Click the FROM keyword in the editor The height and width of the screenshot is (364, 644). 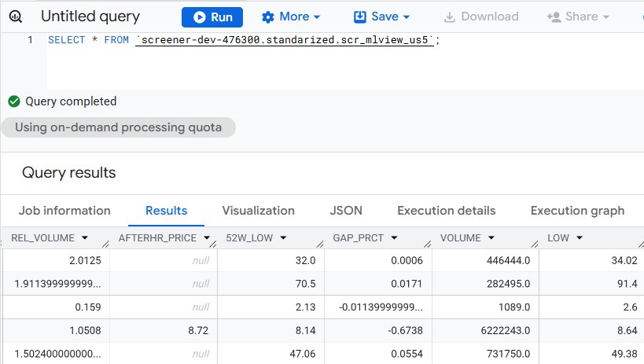tap(116, 40)
